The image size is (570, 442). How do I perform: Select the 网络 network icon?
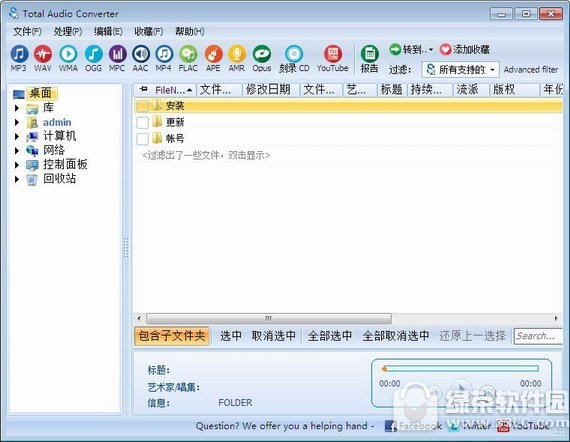click(x=32, y=151)
